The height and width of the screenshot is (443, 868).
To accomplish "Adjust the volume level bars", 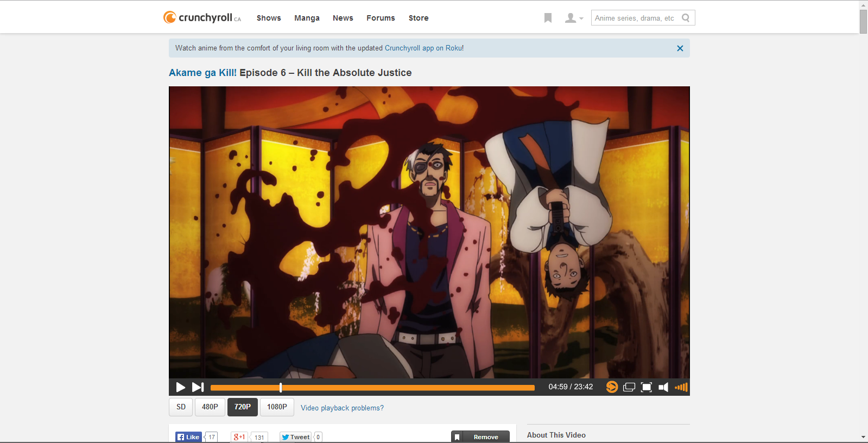I will click(681, 387).
